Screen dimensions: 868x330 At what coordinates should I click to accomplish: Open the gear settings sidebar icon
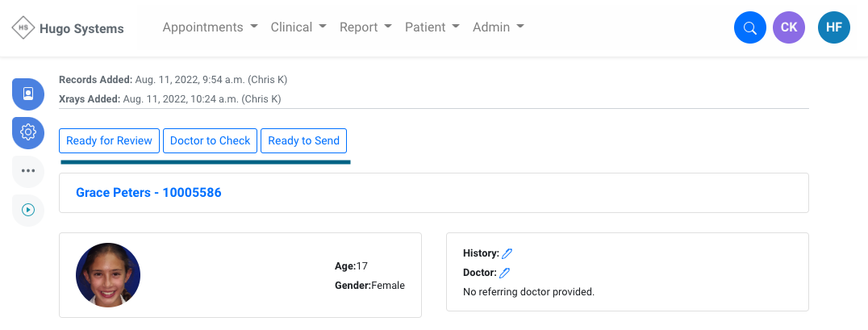pos(28,132)
